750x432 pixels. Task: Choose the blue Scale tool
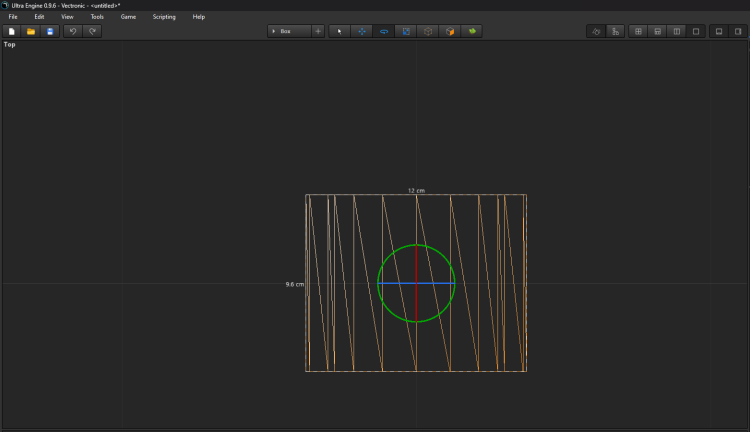(x=406, y=31)
